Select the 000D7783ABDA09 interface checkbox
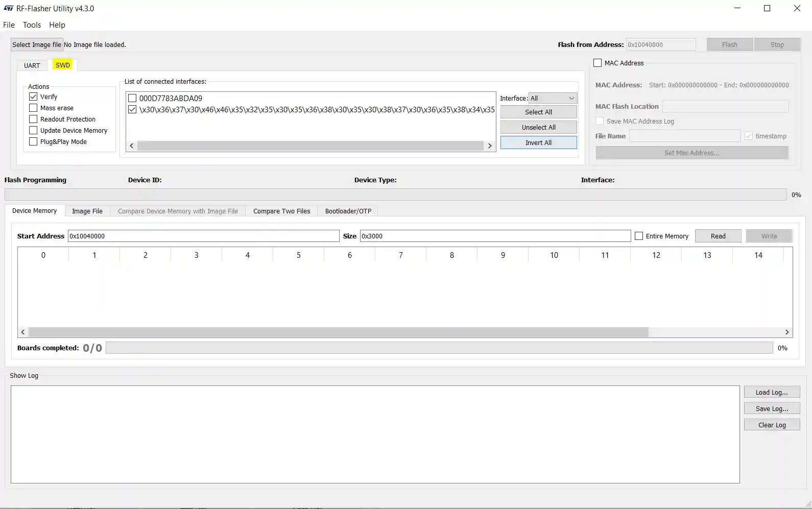812x509 pixels. (x=133, y=98)
